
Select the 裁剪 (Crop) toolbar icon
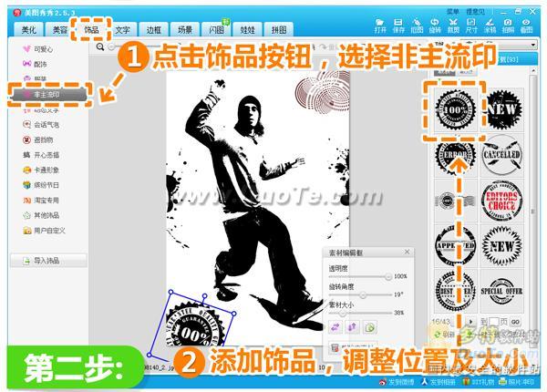(x=453, y=26)
